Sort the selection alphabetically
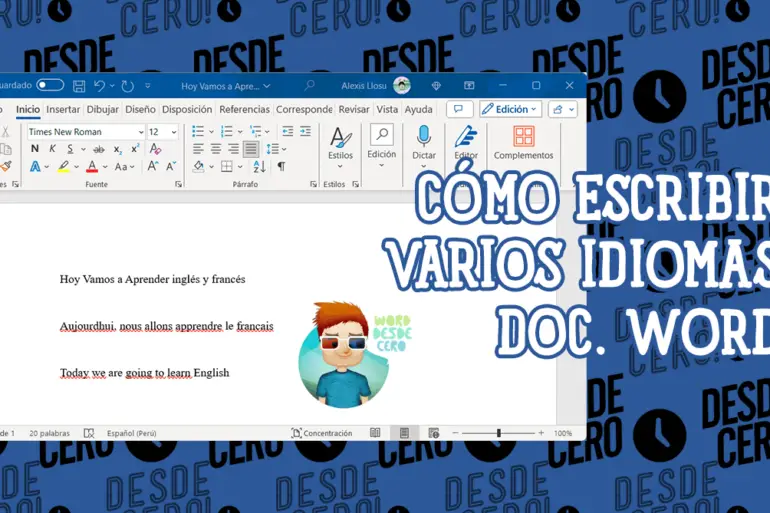 259,166
